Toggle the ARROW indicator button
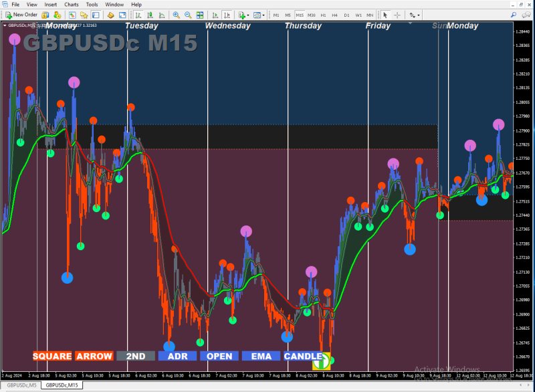 [94, 356]
